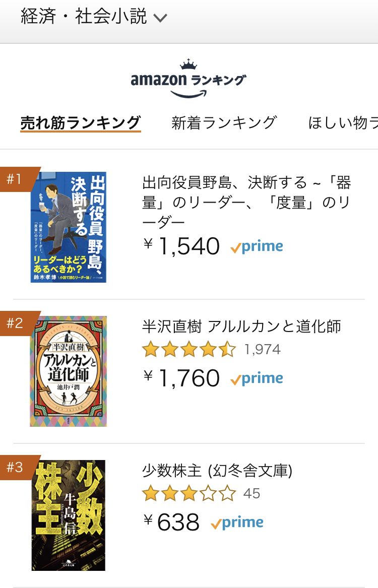Click the Amazon ランキング crown logo
Viewport: 378px width, 588px height.
(x=188, y=79)
